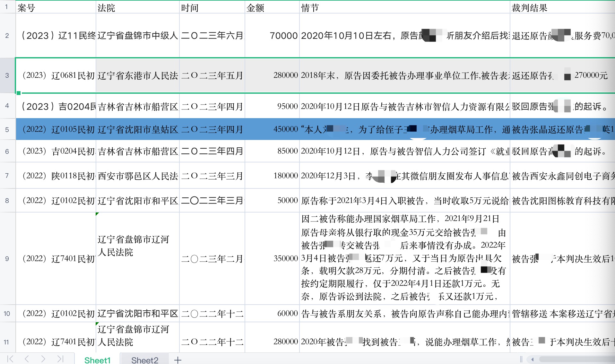Jump to the first sheet with navigation arrow

(10, 359)
